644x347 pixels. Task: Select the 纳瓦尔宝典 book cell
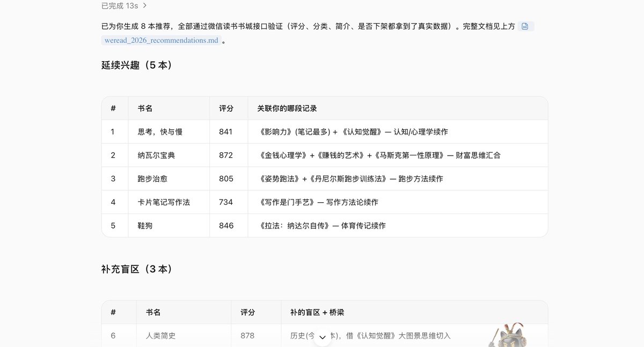[156, 155]
